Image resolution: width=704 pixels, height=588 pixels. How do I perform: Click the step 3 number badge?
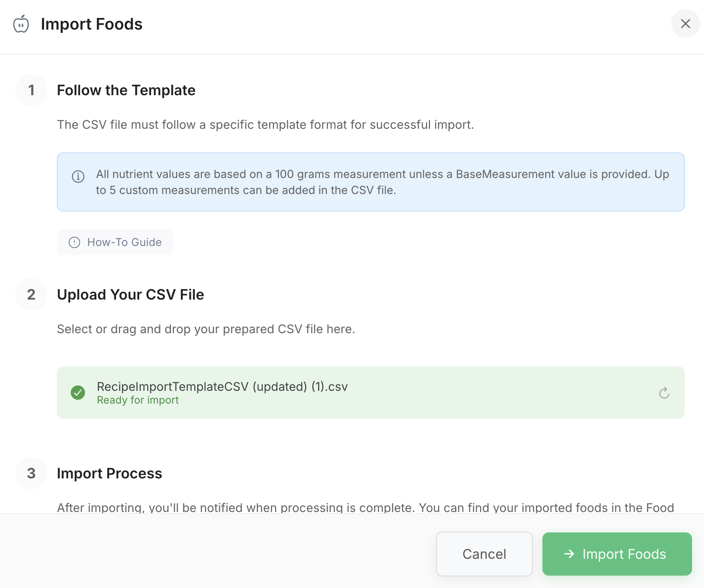coord(31,474)
